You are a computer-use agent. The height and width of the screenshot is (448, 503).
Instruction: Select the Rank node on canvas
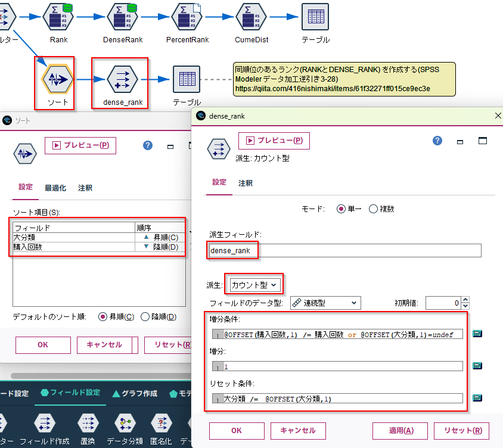(x=58, y=17)
